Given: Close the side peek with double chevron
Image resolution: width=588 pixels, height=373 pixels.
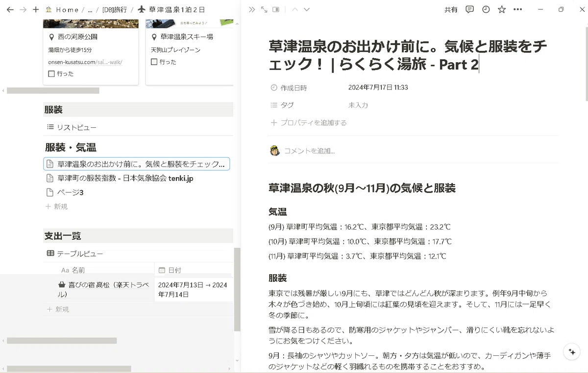Looking at the screenshot, I should point(252,9).
